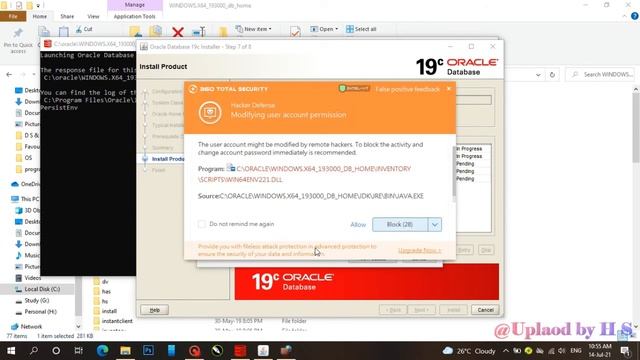Select Network in navigation pane
This screenshot has width=640, height=360.
pyautogui.click(x=27, y=327)
